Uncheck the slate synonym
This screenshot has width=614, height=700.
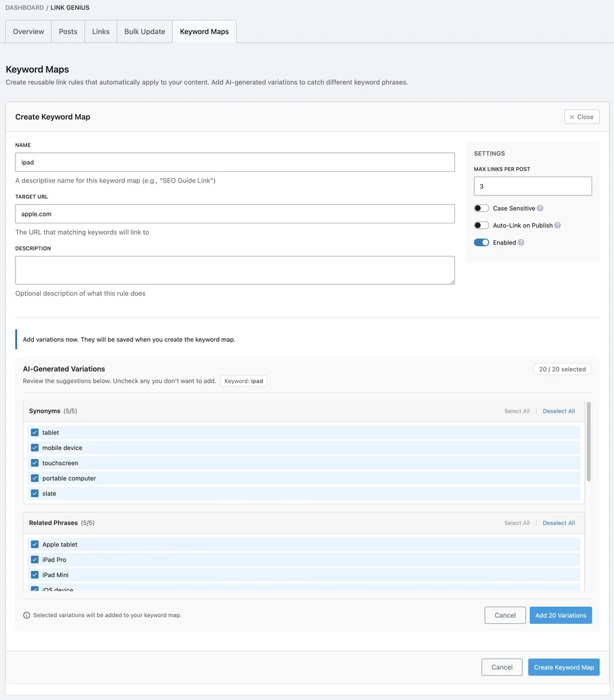(x=34, y=494)
